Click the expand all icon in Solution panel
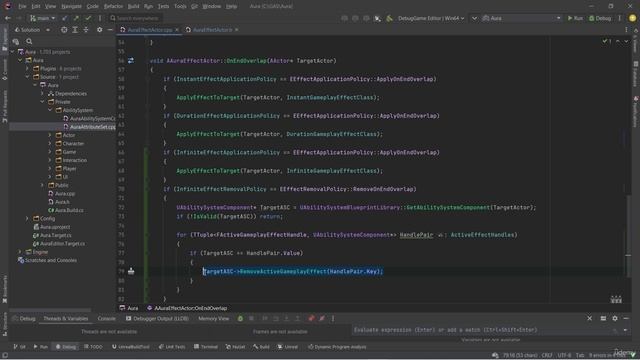Screen dimensions: 640x360 click(75, 30)
